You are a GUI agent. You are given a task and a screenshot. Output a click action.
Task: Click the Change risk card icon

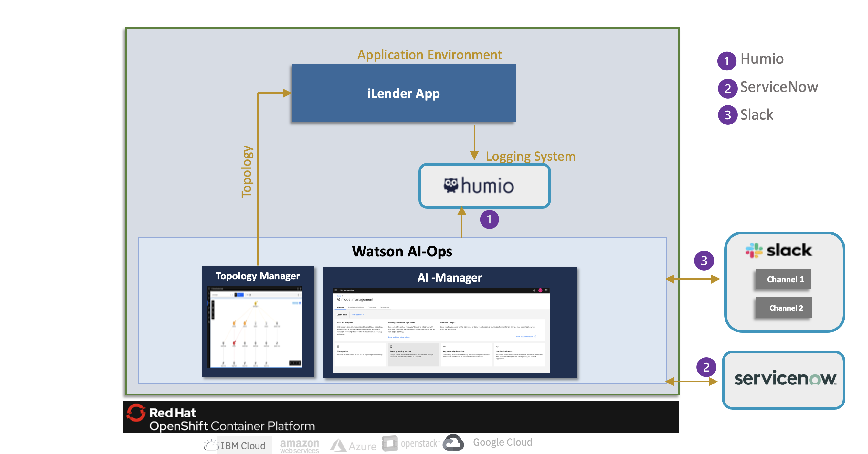coord(338,347)
